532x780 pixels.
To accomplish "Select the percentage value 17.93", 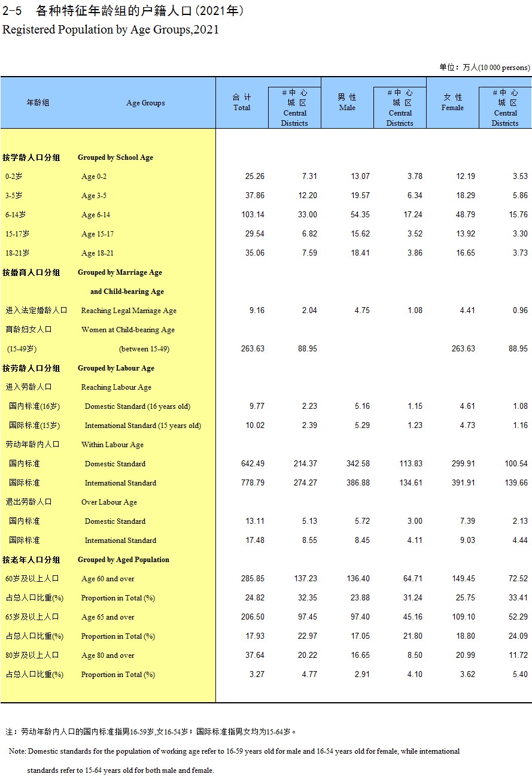I will [x=255, y=636].
